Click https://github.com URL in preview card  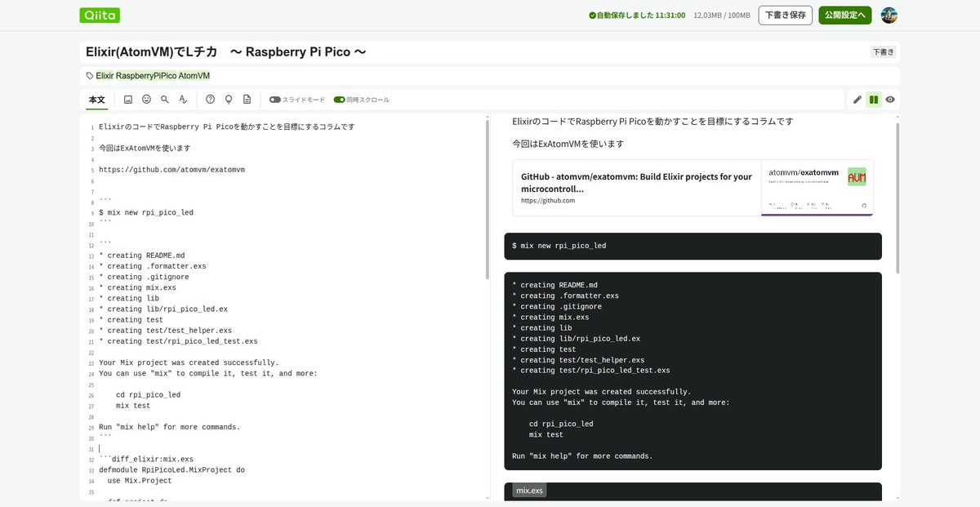tap(548, 200)
